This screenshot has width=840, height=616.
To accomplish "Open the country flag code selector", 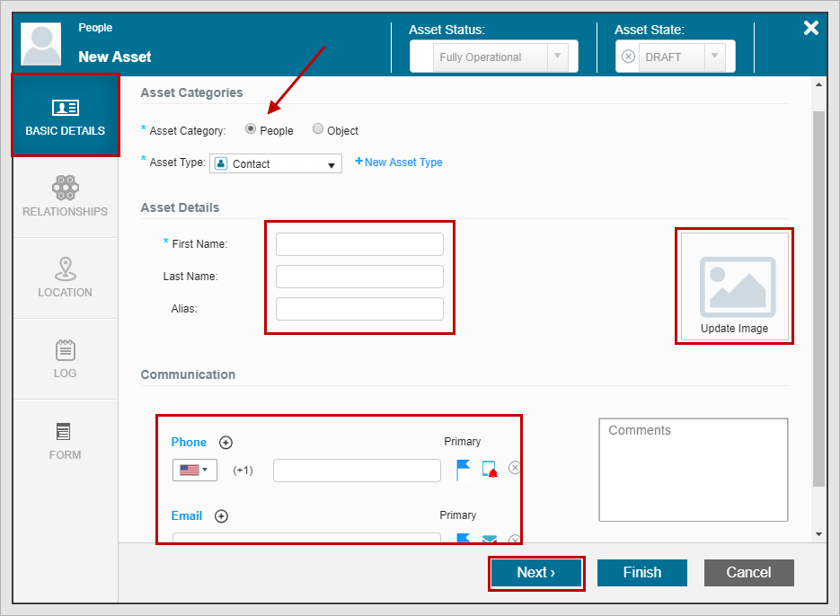I will pos(194,470).
